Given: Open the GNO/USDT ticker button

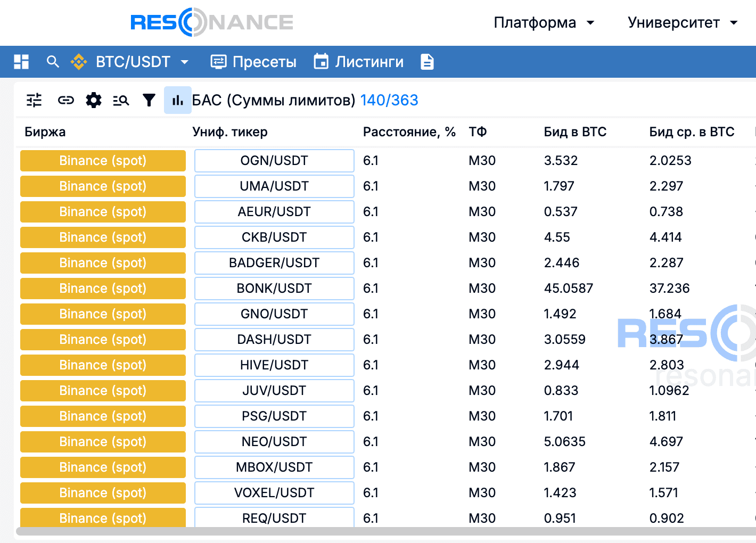Looking at the screenshot, I should 274,314.
